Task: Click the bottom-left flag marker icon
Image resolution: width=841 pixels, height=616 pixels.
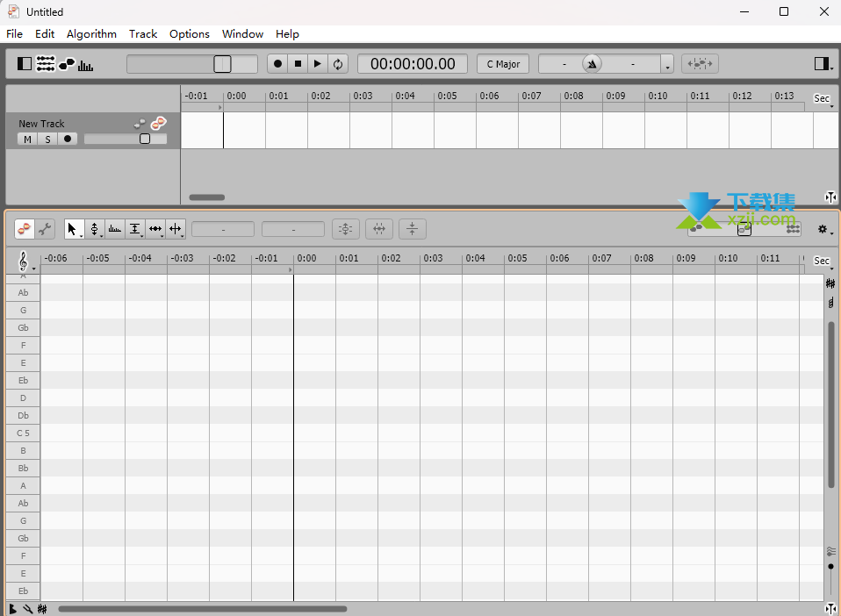Action: point(12,609)
